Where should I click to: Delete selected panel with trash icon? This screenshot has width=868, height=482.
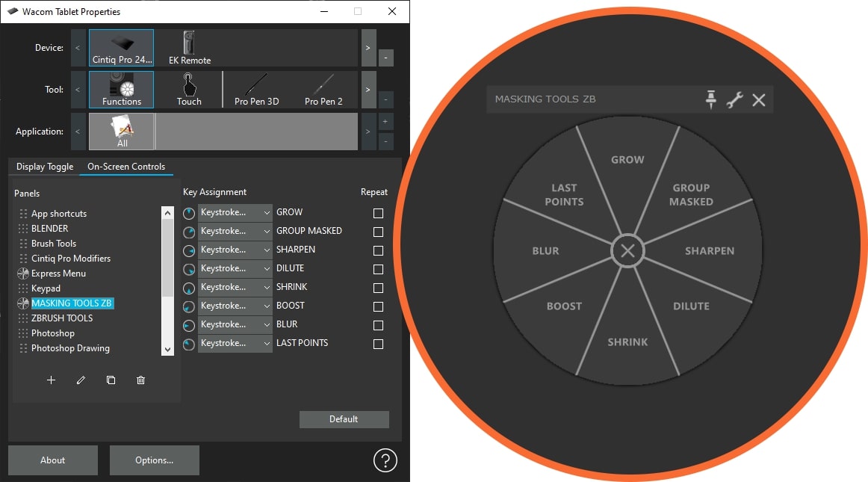coord(140,380)
